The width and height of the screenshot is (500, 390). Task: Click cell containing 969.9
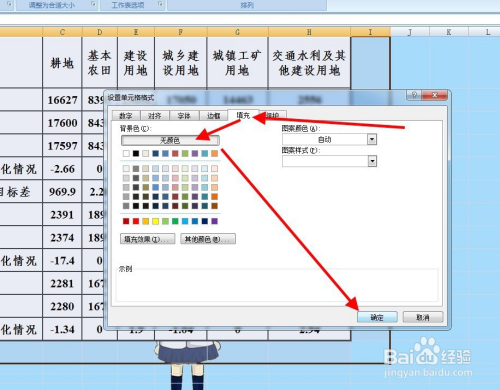click(62, 192)
